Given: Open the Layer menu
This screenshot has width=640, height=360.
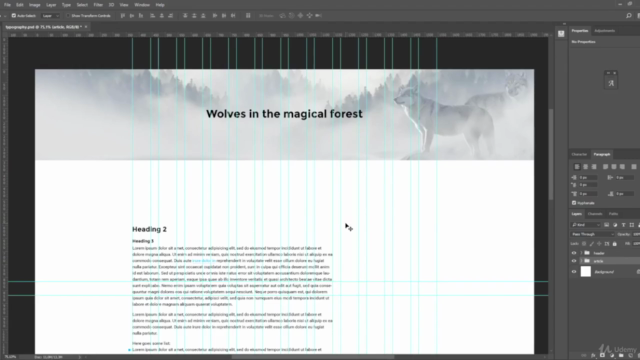Looking at the screenshot, I should 51,5.
